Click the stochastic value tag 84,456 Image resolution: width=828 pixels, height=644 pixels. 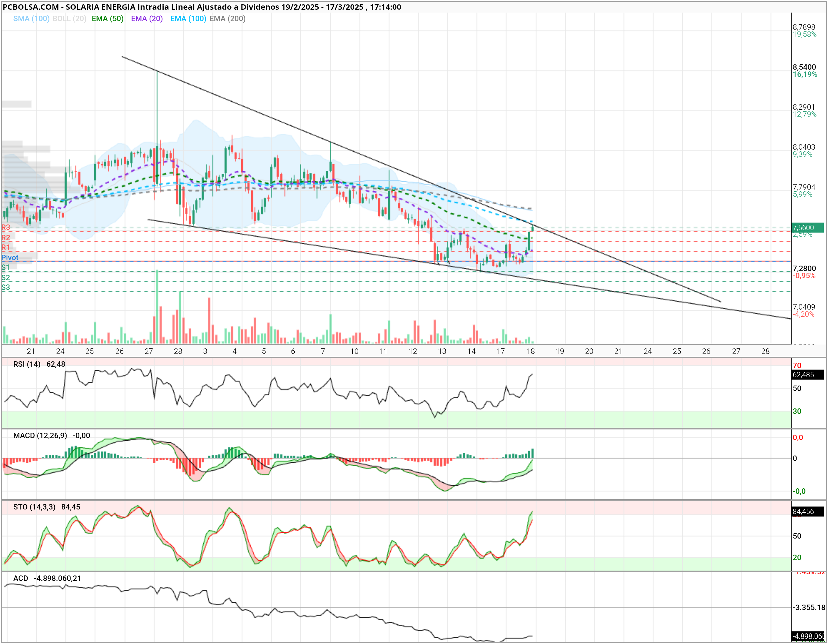tap(807, 512)
